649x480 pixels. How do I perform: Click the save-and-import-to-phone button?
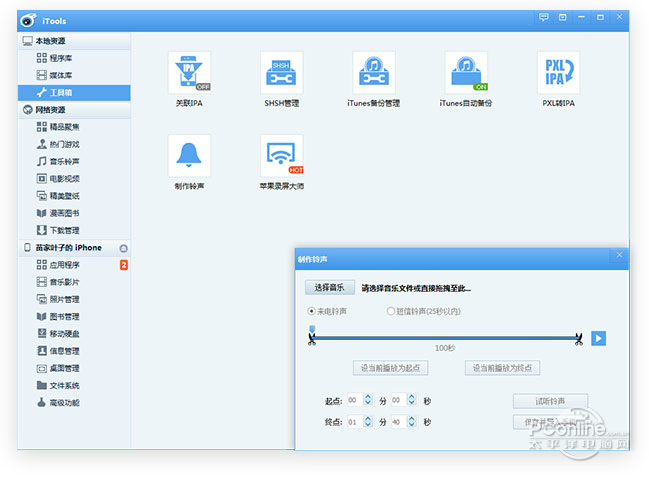[550, 422]
